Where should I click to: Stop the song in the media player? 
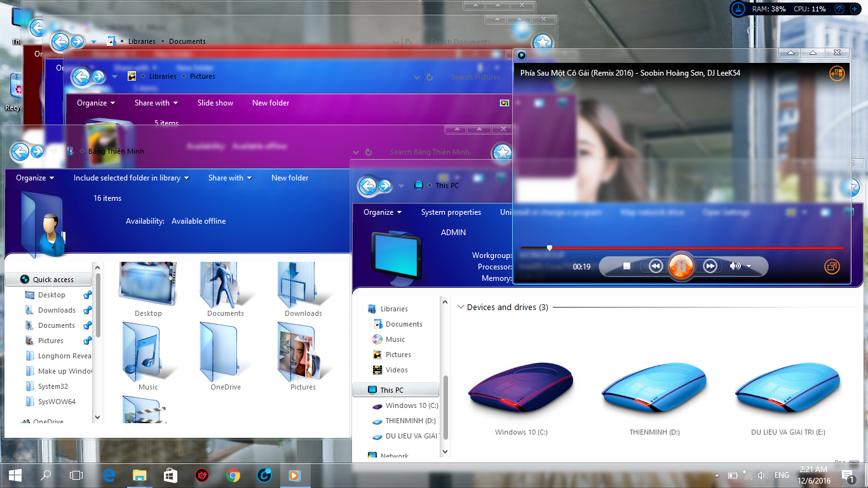627,266
